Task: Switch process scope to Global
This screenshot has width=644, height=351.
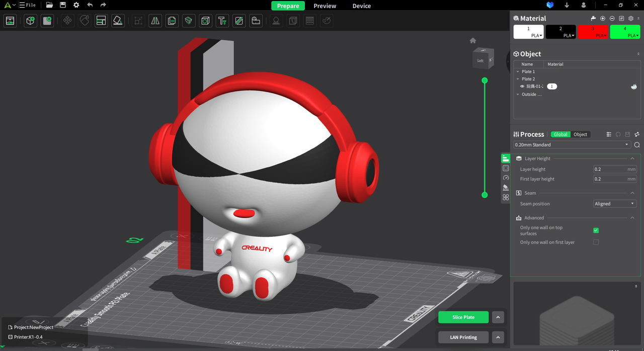Action: coord(560,134)
